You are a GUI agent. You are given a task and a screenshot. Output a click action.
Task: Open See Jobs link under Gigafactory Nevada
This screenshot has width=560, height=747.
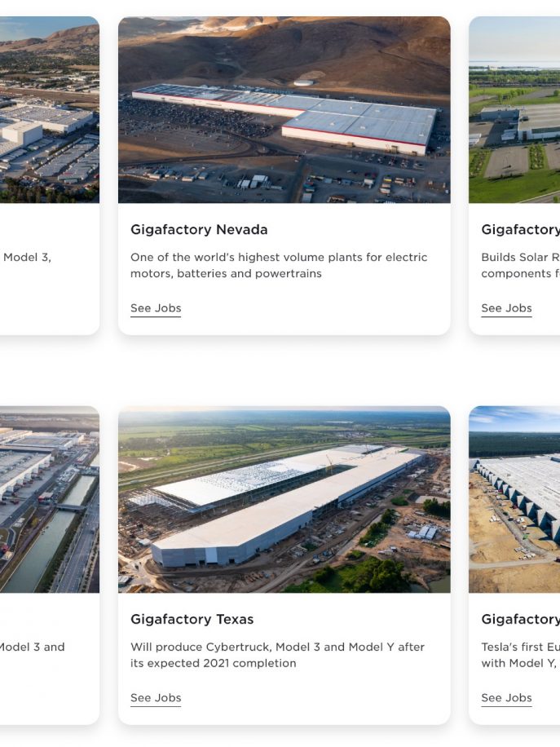[x=156, y=308]
